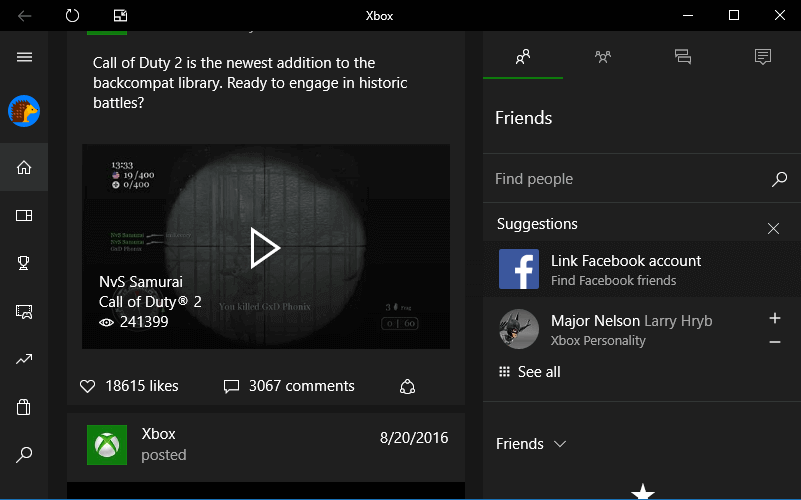The height and width of the screenshot is (500, 801).
Task: Open the 3067 comments
Action: click(289, 386)
